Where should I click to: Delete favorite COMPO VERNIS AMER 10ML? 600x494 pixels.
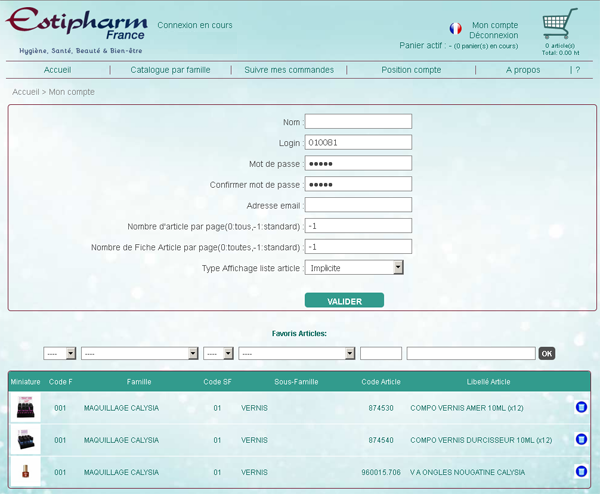[x=581, y=407]
